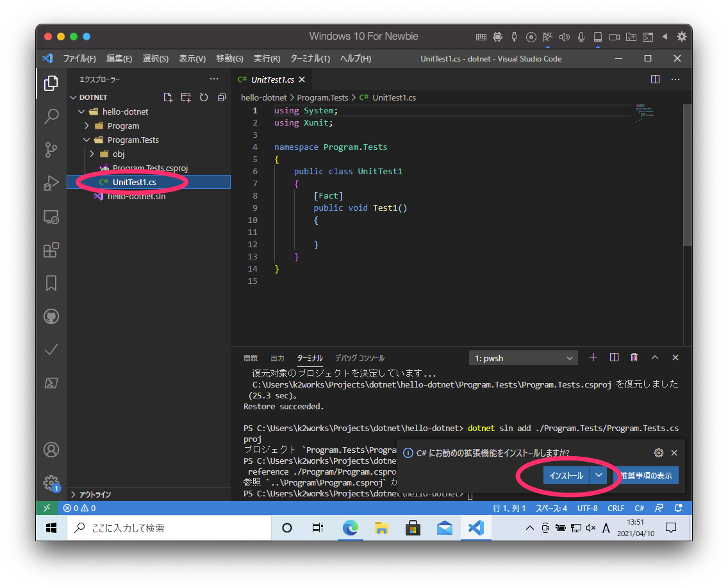
Task: Collapse the Program.Tests folder
Action: [87, 140]
